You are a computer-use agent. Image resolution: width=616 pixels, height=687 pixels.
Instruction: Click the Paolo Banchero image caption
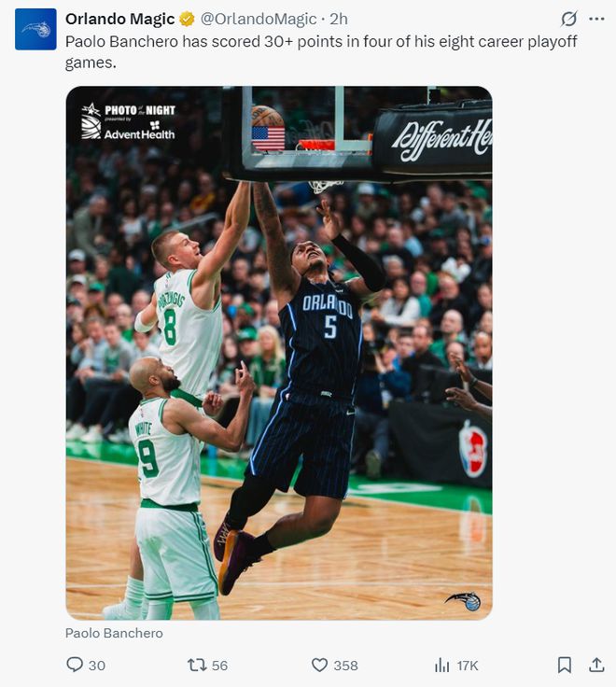point(114,633)
